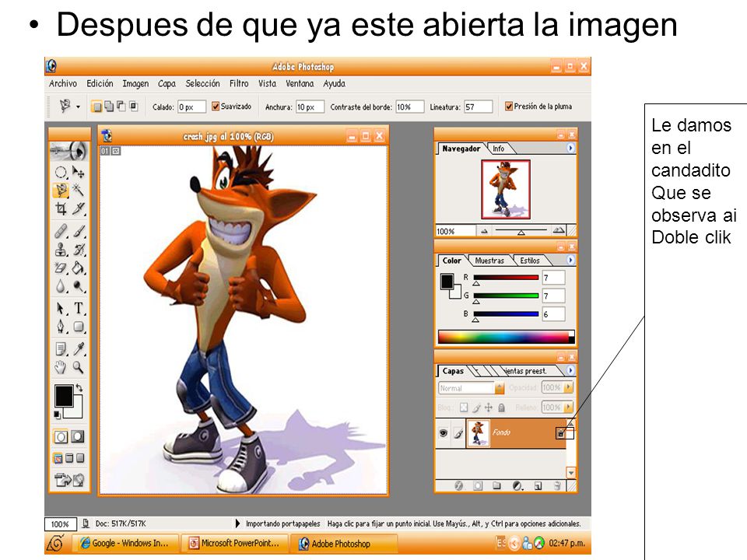Screen dimensions: 747x560
Task: Open the Capa menu
Action: click(x=167, y=84)
